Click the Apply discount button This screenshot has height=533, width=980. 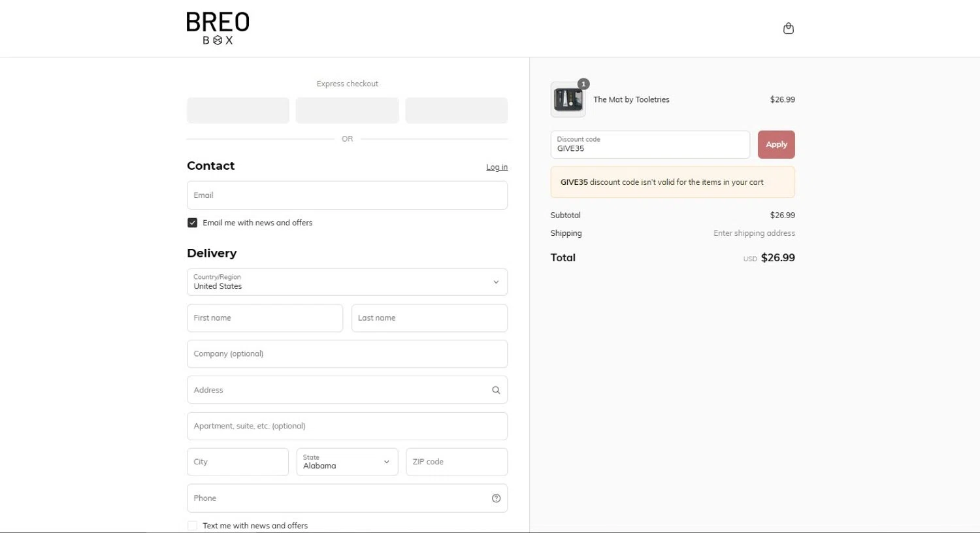point(776,144)
